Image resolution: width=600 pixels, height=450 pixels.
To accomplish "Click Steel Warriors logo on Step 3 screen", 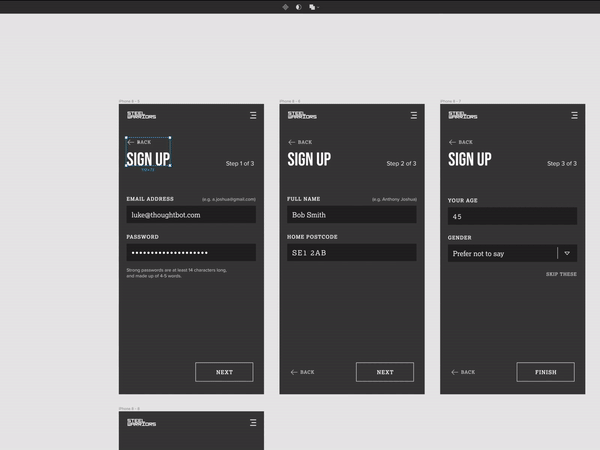I will pyautogui.click(x=462, y=116).
